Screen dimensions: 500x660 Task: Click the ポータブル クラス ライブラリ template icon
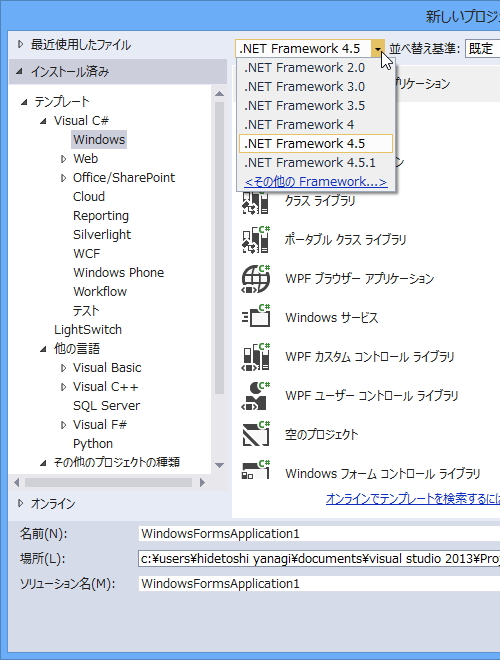click(255, 240)
